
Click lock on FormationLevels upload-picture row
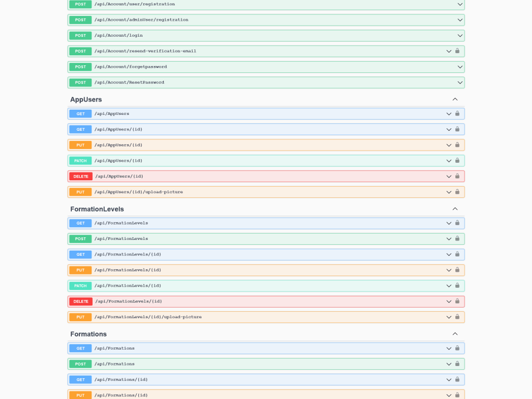[457, 316]
